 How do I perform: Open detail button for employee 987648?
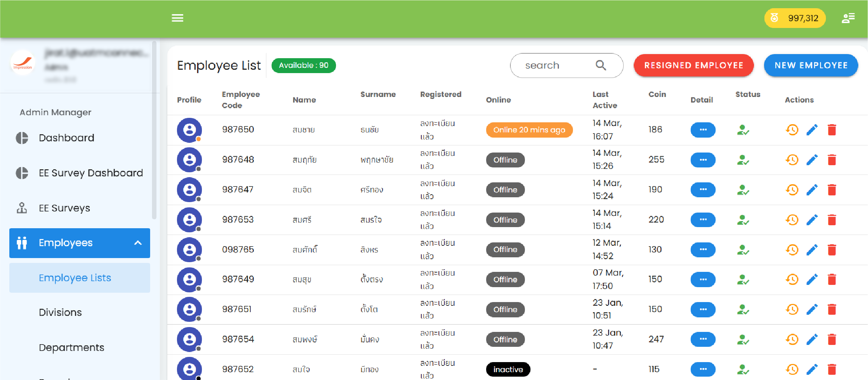[x=703, y=160]
